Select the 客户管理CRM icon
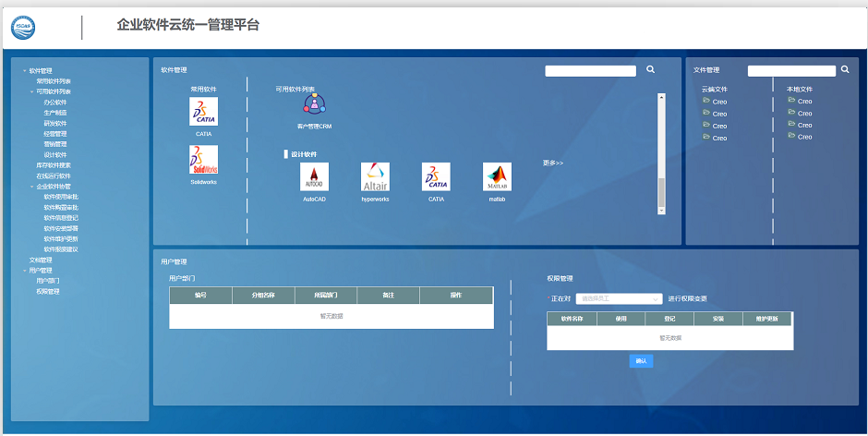The image size is (868, 436). pos(316,105)
